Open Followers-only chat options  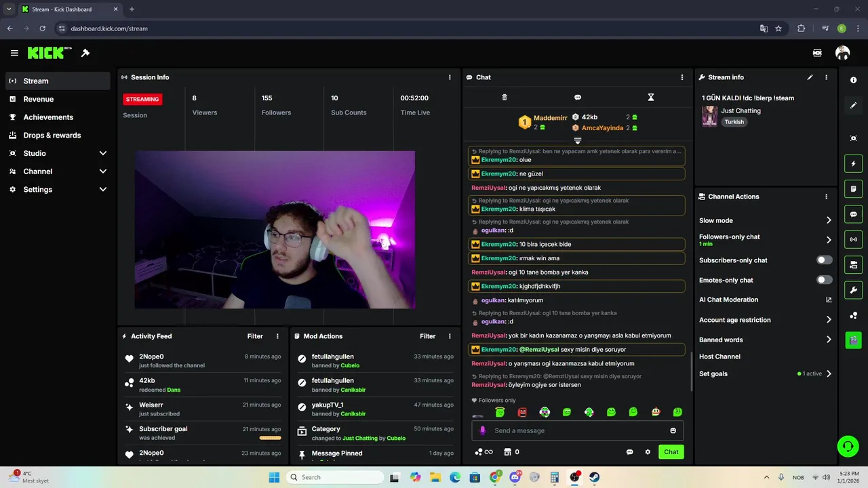click(x=766, y=240)
